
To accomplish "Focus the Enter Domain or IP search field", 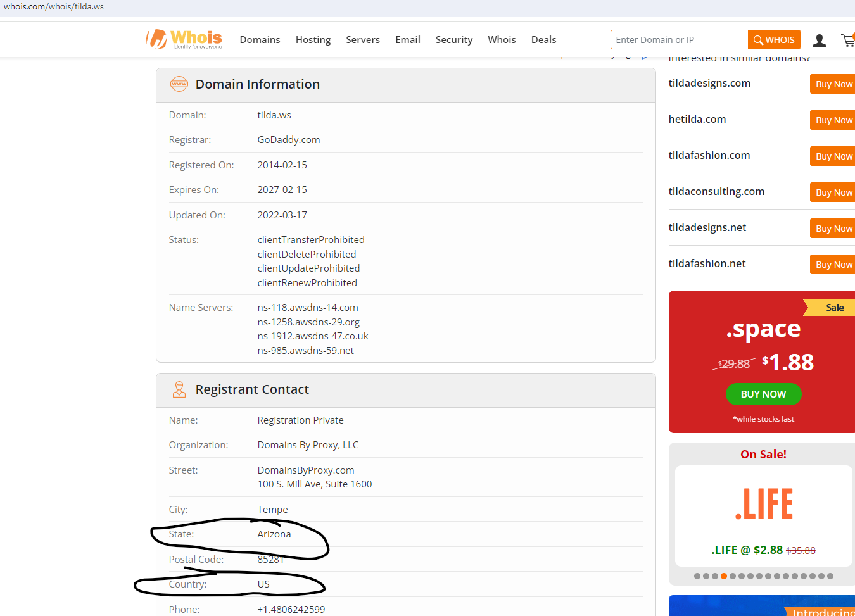I will (x=679, y=40).
